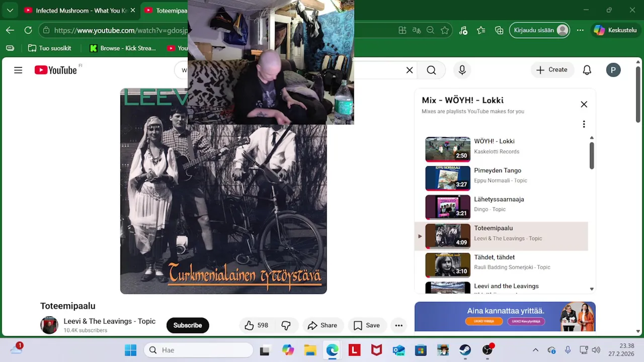Screen dimensions: 644x362
Task: Close the Infected Mushroom tab
Action: click(x=133, y=10)
